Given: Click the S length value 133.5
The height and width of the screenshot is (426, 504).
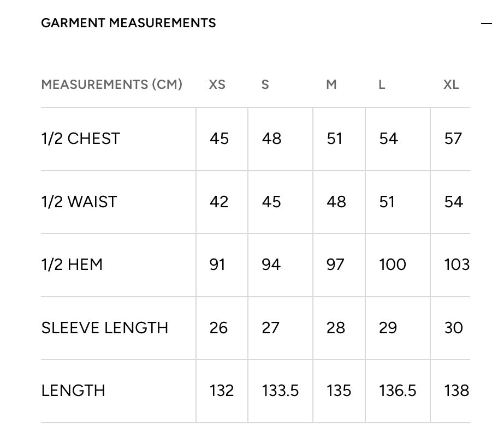Looking at the screenshot, I should [280, 391].
